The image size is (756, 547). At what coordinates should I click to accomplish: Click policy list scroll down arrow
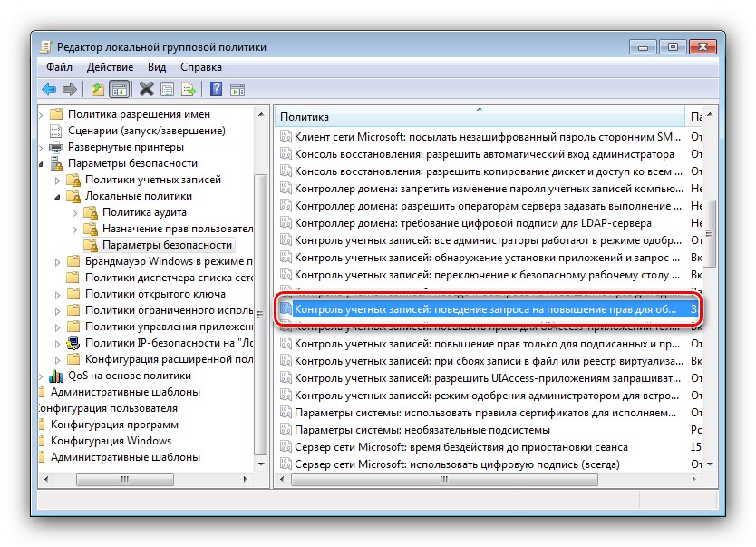coord(710,464)
